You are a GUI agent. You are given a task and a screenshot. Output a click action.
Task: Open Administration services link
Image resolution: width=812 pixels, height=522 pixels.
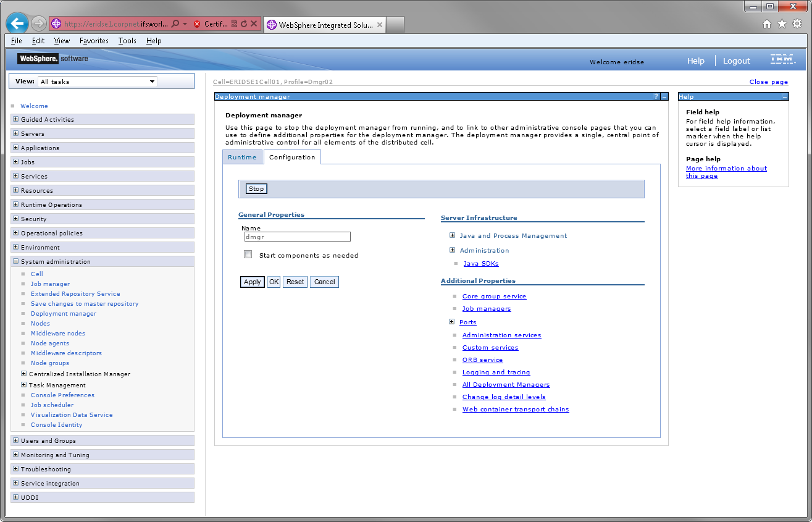(x=501, y=335)
